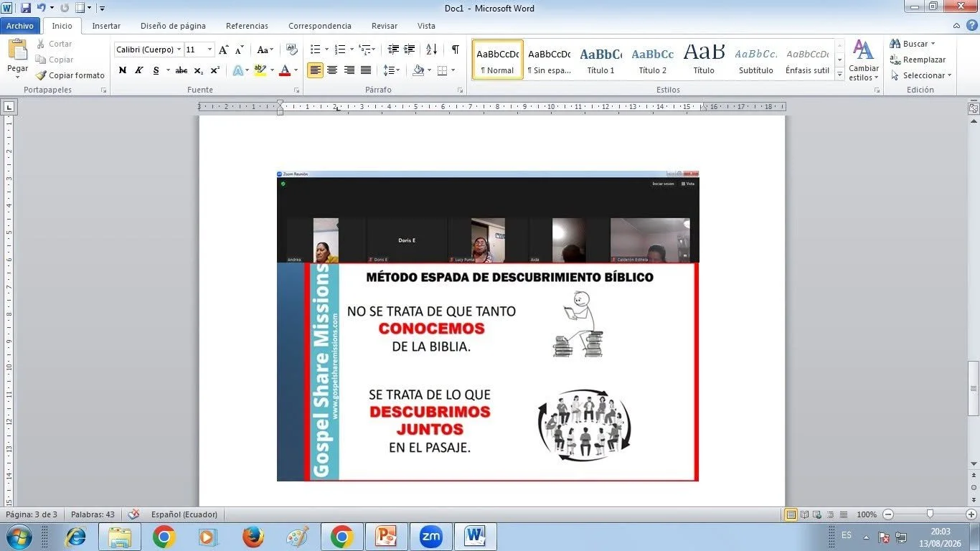Click the numbered list icon
The image size is (980, 551).
(x=340, y=50)
